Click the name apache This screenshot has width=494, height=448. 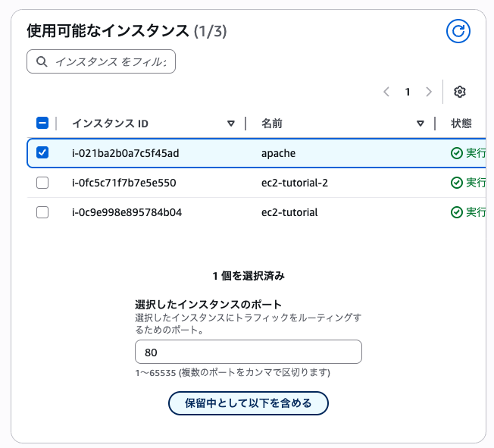[x=278, y=154]
